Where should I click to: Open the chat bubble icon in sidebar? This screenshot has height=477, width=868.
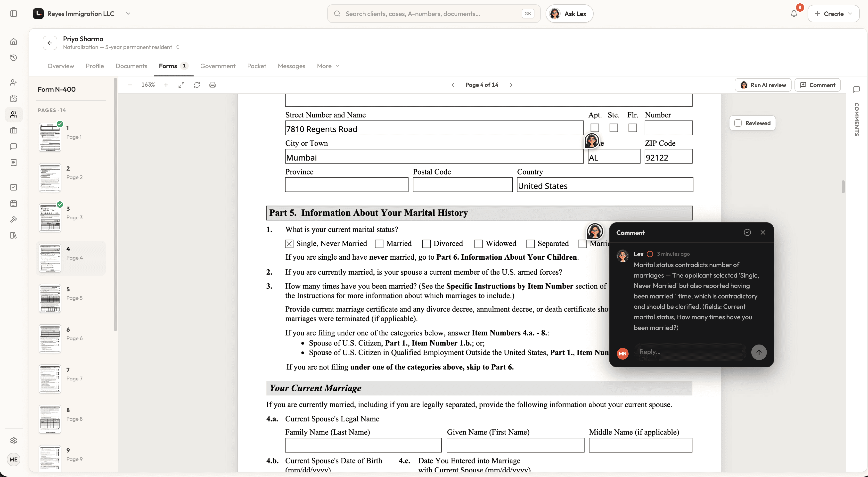click(14, 146)
